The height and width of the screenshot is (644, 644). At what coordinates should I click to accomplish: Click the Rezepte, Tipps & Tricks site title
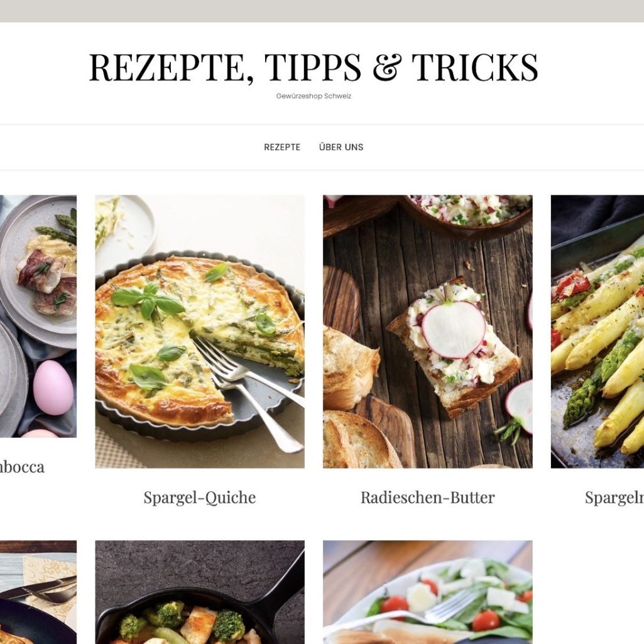point(314,67)
